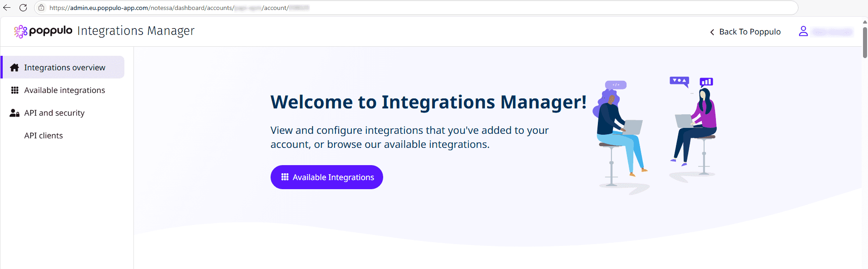Image resolution: width=868 pixels, height=269 pixels.
Task: Click the grid icon inside the Available Integrations button
Action: tap(285, 177)
